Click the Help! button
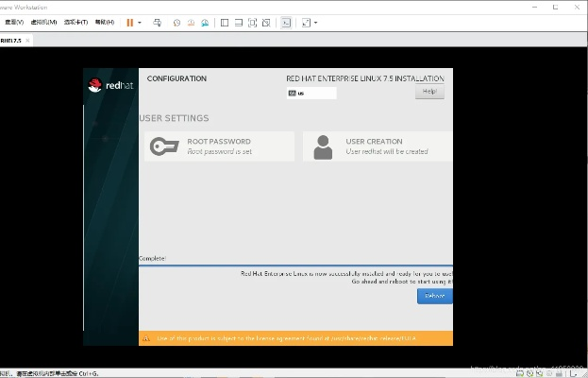The height and width of the screenshot is (378, 588). (x=429, y=92)
